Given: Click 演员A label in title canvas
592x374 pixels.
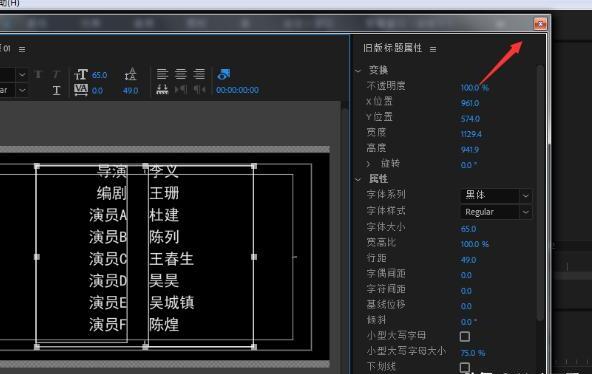Looking at the screenshot, I should (x=108, y=215).
